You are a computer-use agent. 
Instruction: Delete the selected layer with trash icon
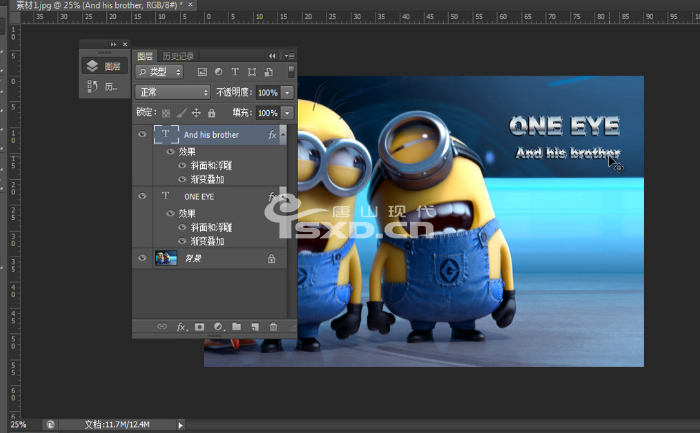click(x=273, y=327)
